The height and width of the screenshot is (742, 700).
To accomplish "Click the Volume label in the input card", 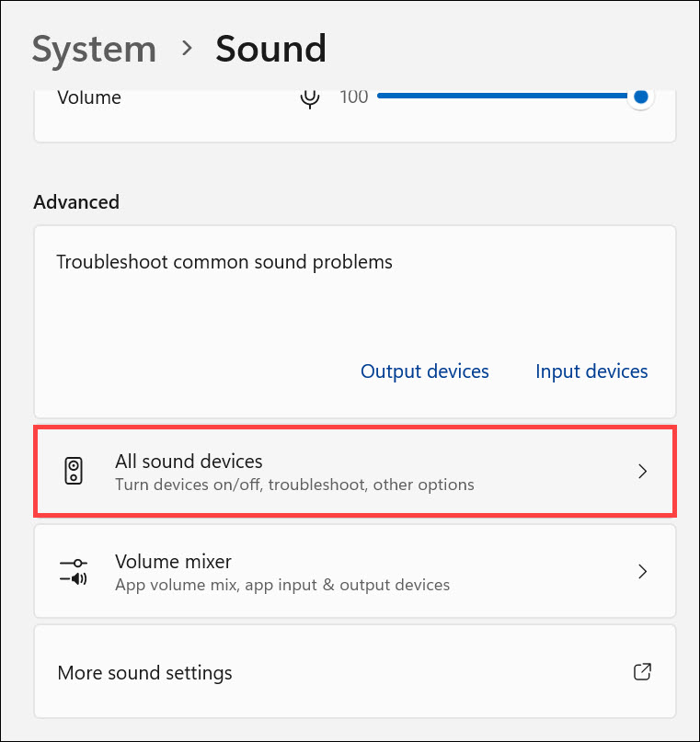I will click(x=89, y=97).
